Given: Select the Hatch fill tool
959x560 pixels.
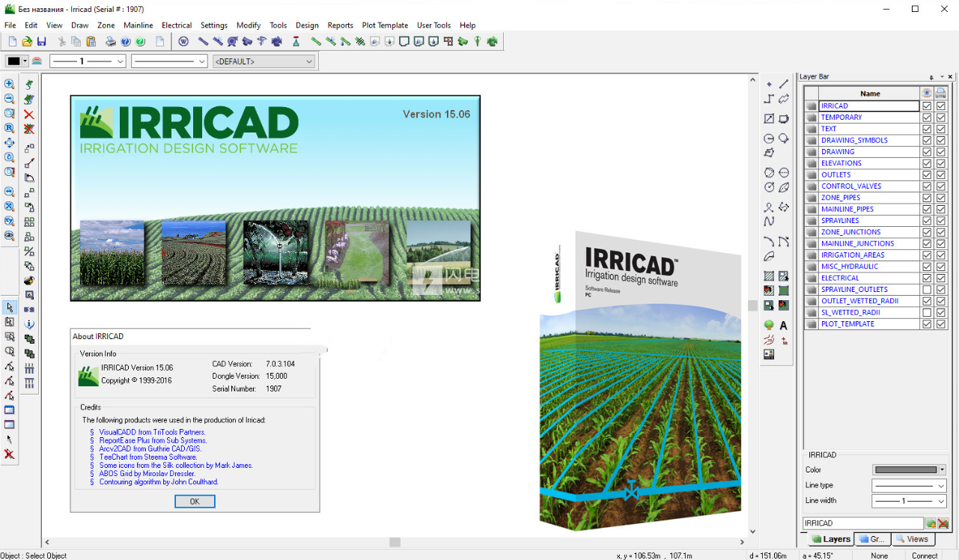Looking at the screenshot, I should click(x=769, y=276).
